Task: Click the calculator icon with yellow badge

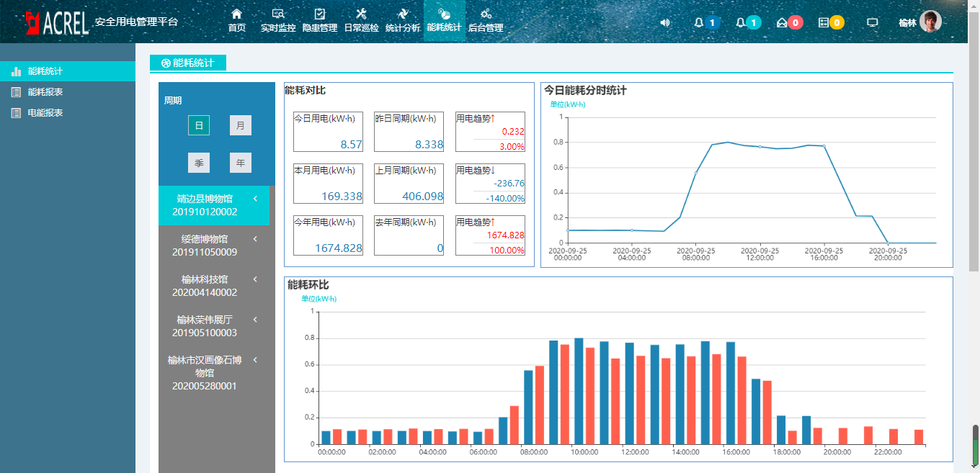Action: tap(824, 22)
